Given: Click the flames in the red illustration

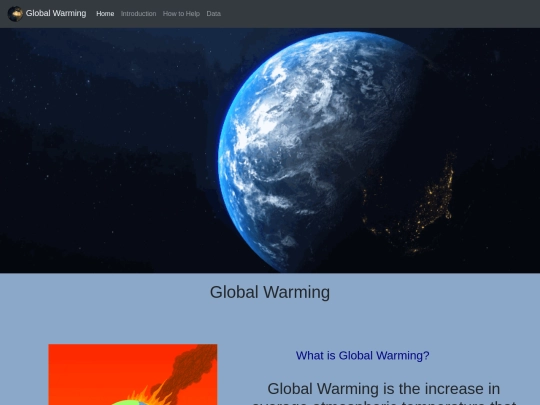Looking at the screenshot, I should [148, 396].
